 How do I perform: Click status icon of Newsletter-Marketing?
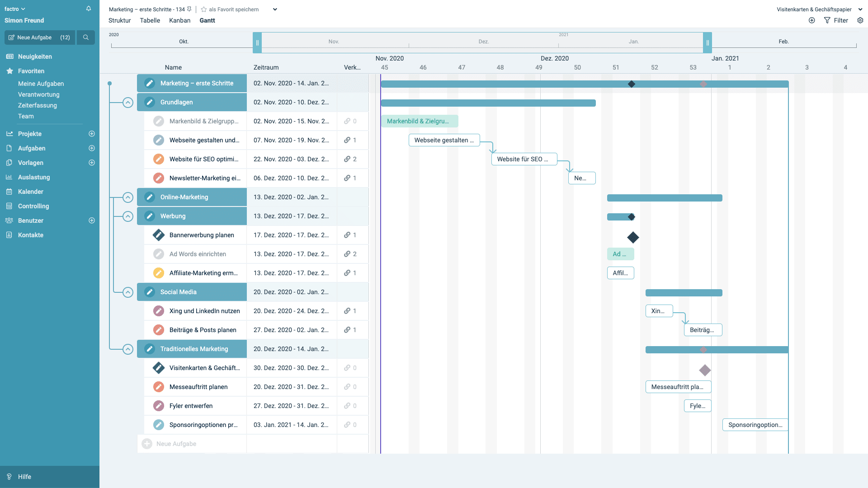pos(159,178)
